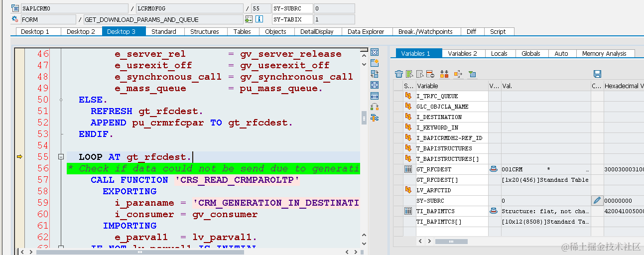Click the orange branch arrow icon in toolbar
The width and height of the screenshot is (644, 255).
click(x=459, y=74)
